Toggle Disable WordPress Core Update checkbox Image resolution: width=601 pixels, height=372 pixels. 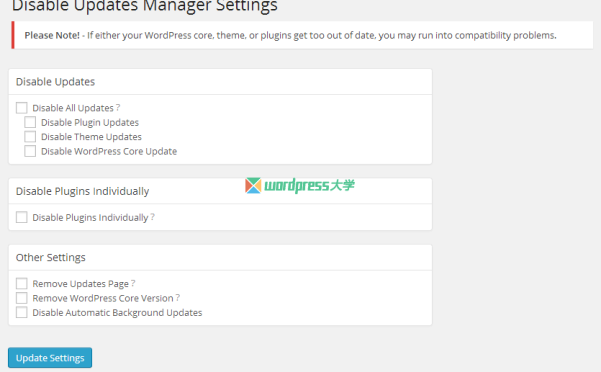point(30,151)
